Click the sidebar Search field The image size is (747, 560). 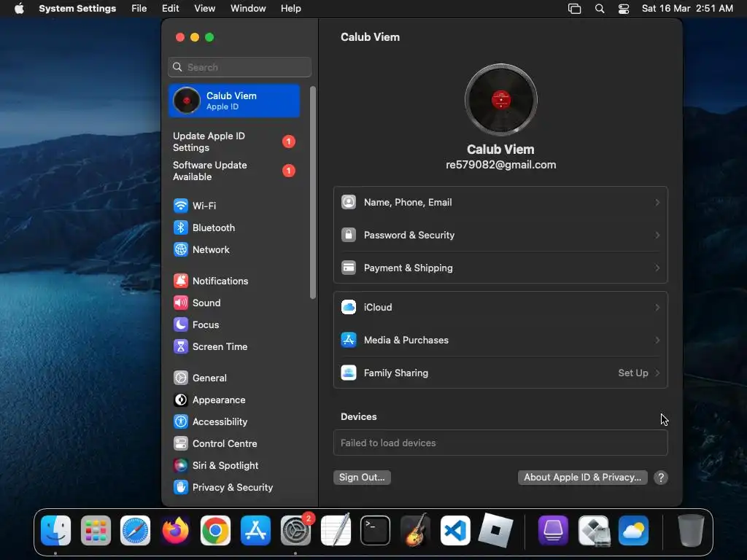tap(239, 67)
